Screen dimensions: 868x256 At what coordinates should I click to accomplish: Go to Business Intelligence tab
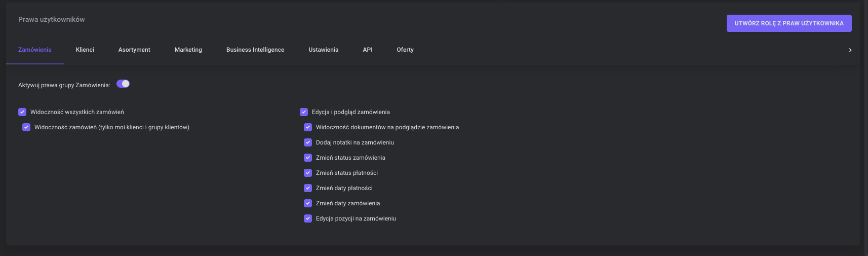click(255, 50)
